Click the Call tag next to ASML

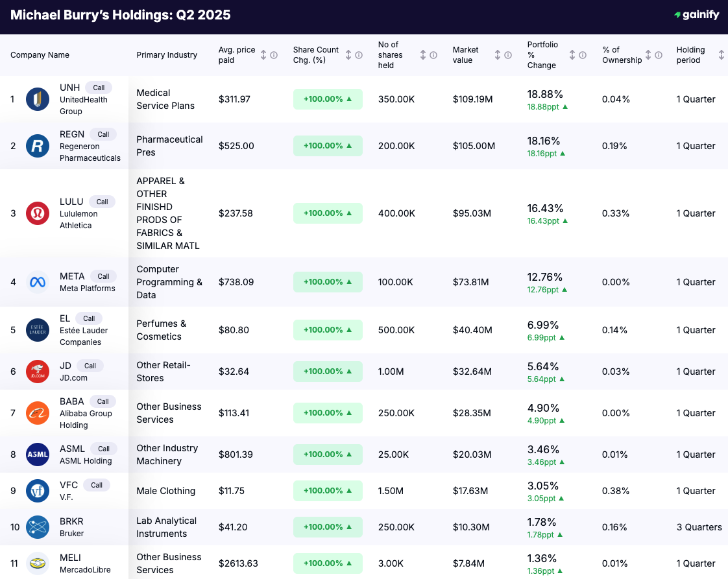[104, 449]
